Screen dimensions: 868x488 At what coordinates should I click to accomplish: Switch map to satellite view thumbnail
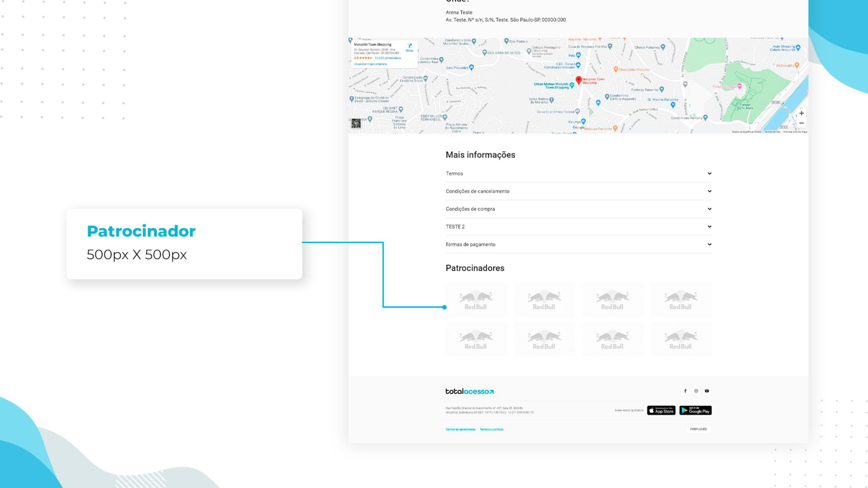pyautogui.click(x=356, y=123)
